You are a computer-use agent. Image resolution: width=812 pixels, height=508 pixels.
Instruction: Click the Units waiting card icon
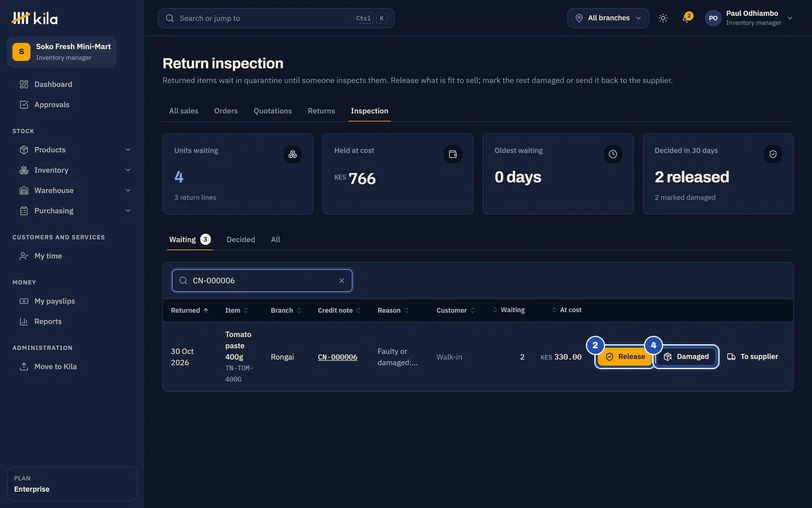point(293,154)
